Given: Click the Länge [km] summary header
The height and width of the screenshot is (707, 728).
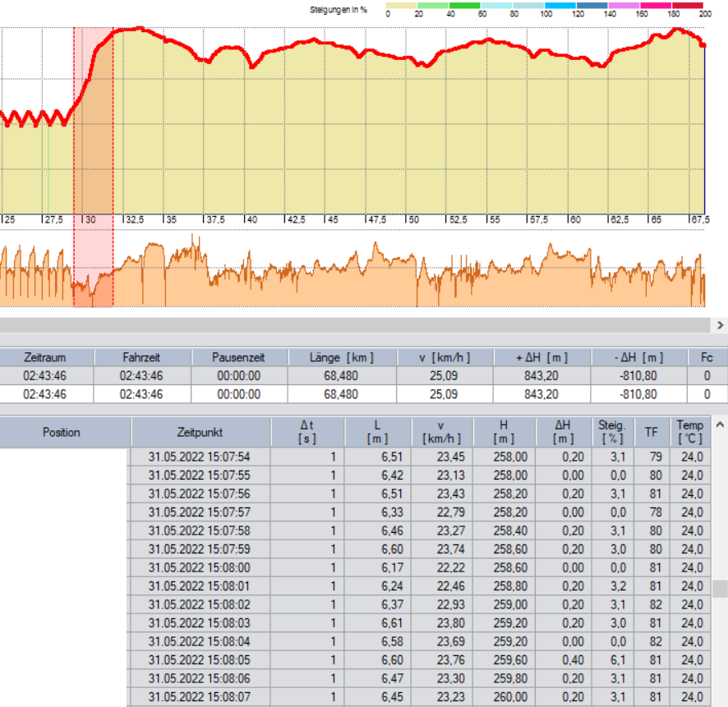Looking at the screenshot, I should point(343,358).
